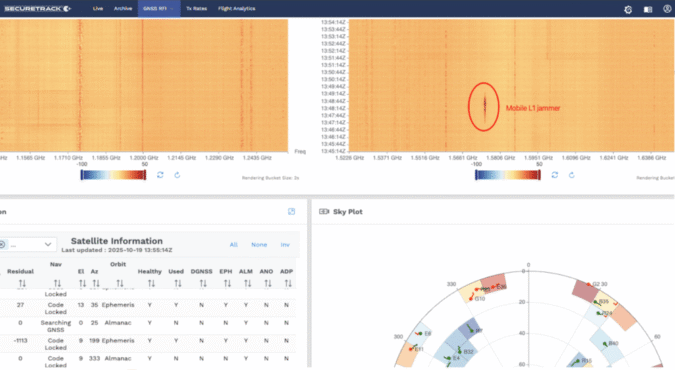Viewport: 675px width, 370px height.
Task: Adjust the left spectrogram color scale slider
Action: [x=113, y=175]
